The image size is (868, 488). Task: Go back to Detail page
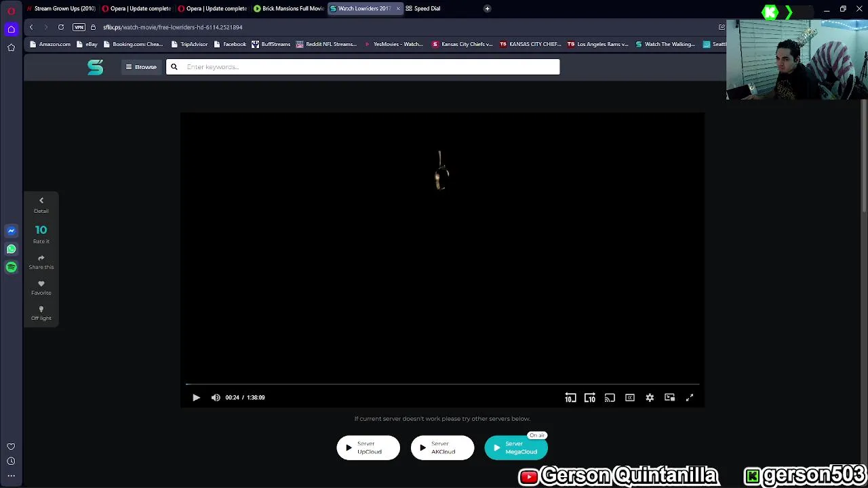click(41, 205)
